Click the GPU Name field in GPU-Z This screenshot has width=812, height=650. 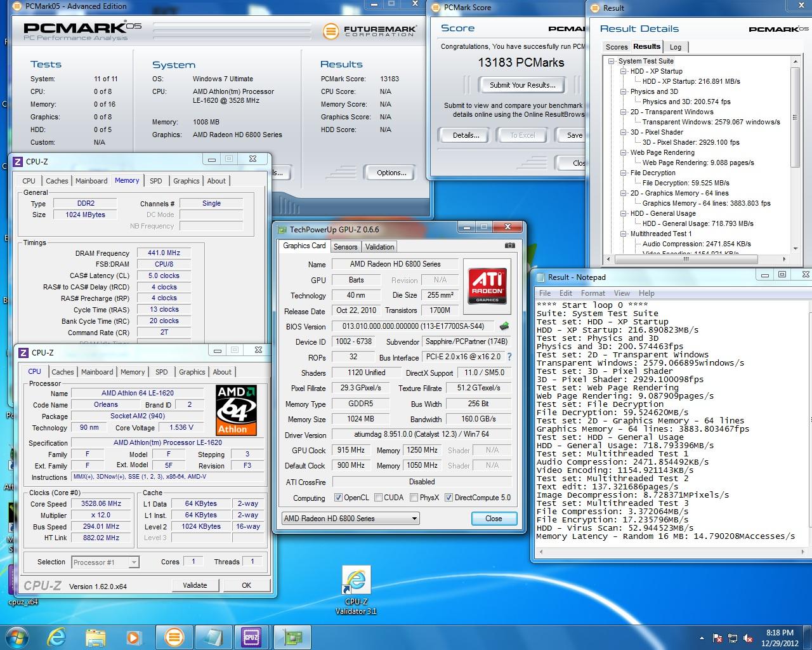[395, 264]
